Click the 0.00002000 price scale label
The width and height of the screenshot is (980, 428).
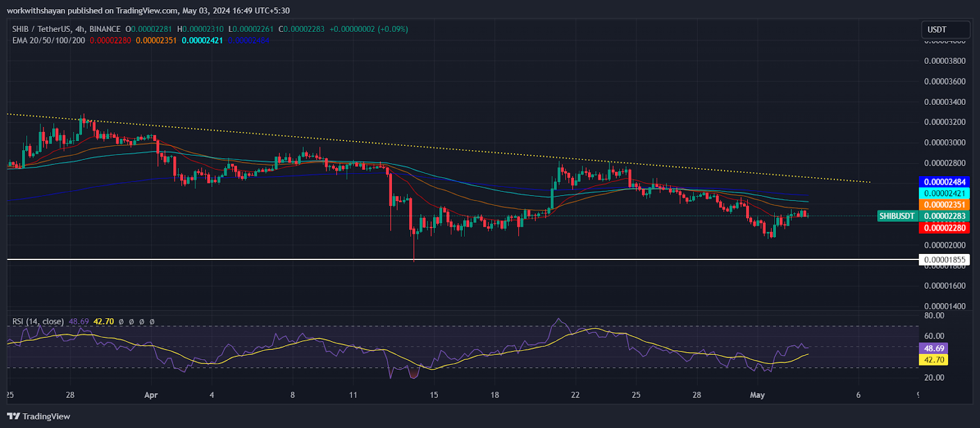pyautogui.click(x=944, y=245)
